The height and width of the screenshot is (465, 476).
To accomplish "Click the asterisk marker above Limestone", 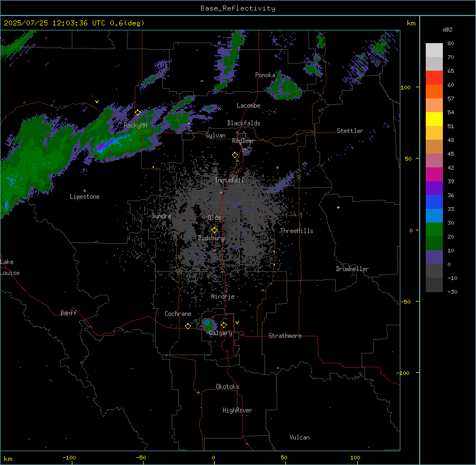I will pos(84,191).
